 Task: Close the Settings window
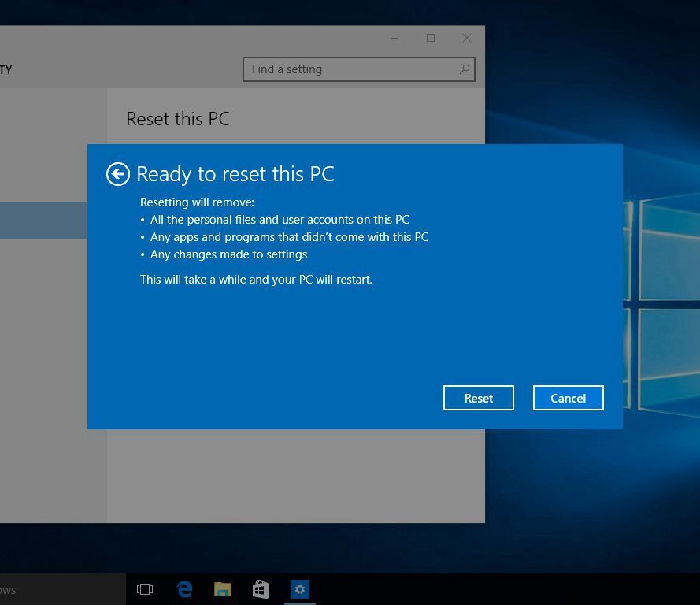pyautogui.click(x=466, y=38)
